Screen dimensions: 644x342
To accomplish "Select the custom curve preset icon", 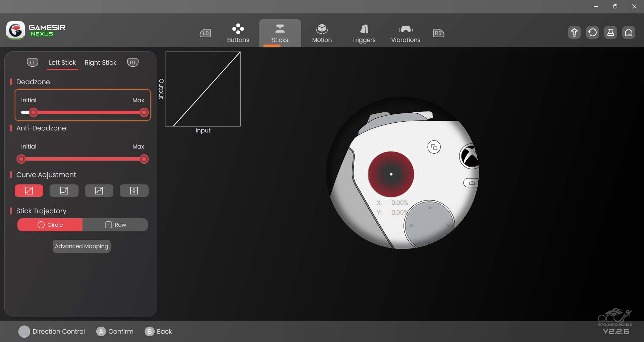I will [134, 191].
